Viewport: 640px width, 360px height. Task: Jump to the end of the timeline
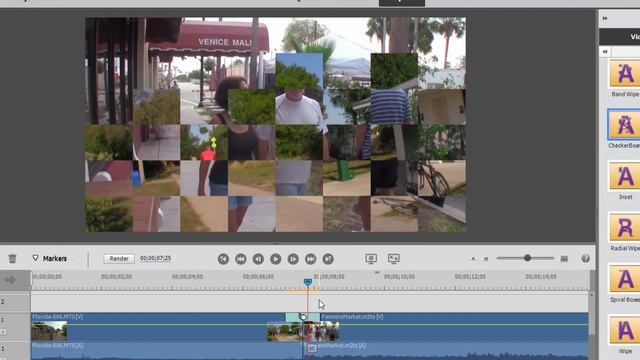(328, 259)
